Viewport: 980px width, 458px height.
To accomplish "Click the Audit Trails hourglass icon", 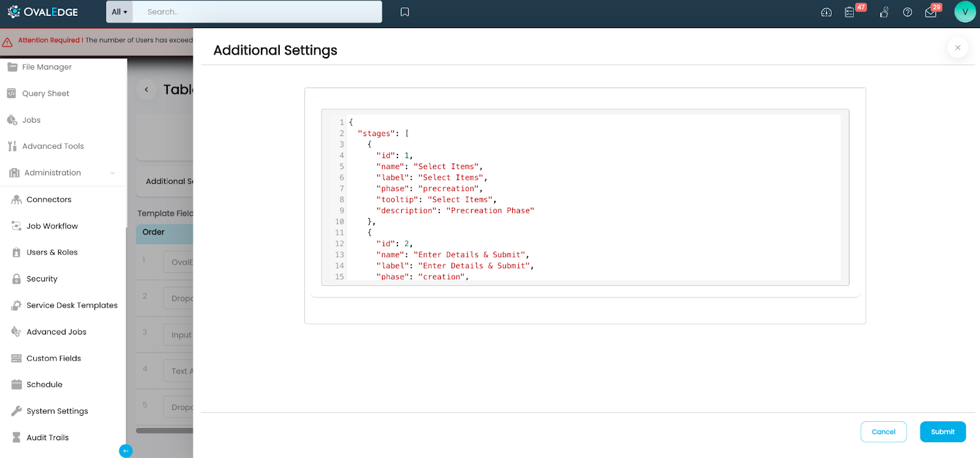I will 17,437.
